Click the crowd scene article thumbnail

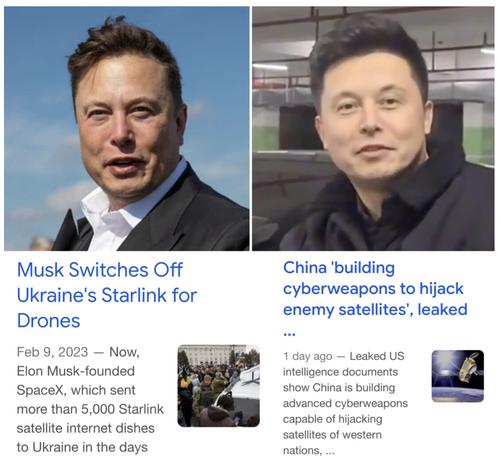coord(219,386)
